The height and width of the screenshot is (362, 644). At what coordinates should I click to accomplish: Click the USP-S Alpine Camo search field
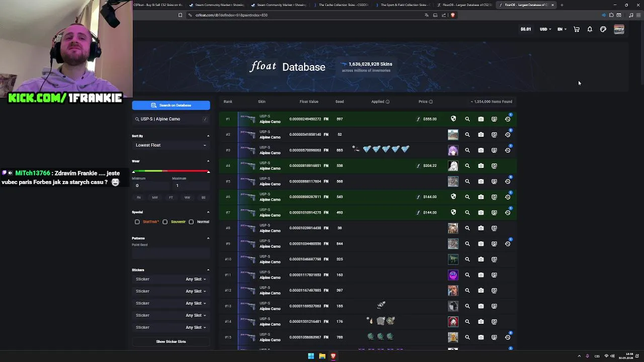click(171, 119)
